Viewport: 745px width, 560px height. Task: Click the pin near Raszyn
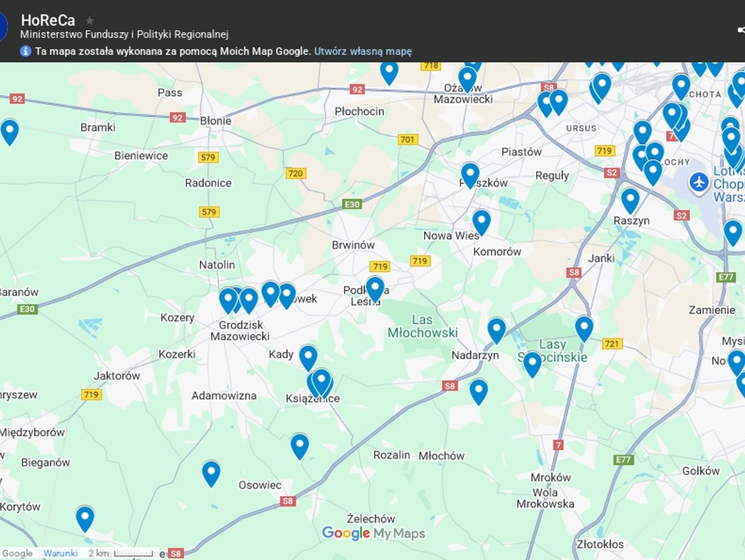tap(631, 198)
